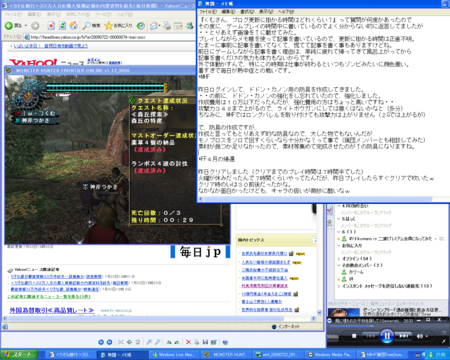The height and width of the screenshot is (360, 450).
Task: Zoom in with picture viewer magnifier plus
Action: click(x=149, y=342)
